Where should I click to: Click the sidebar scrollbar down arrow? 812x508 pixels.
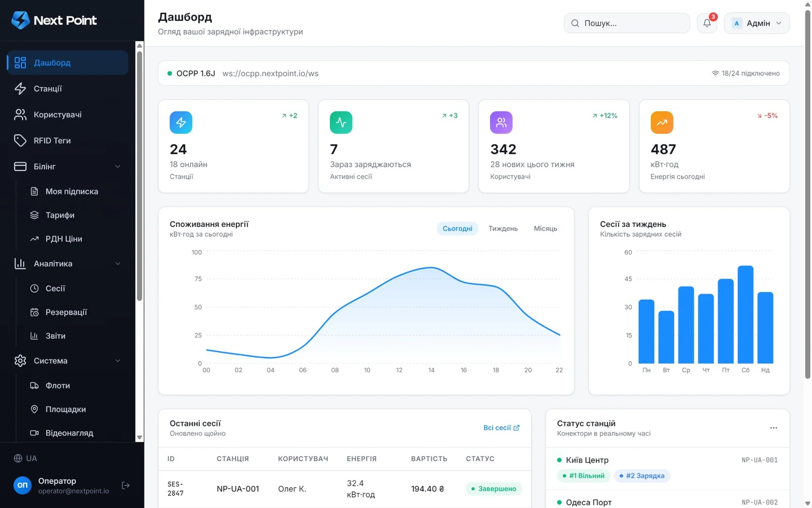140,437
